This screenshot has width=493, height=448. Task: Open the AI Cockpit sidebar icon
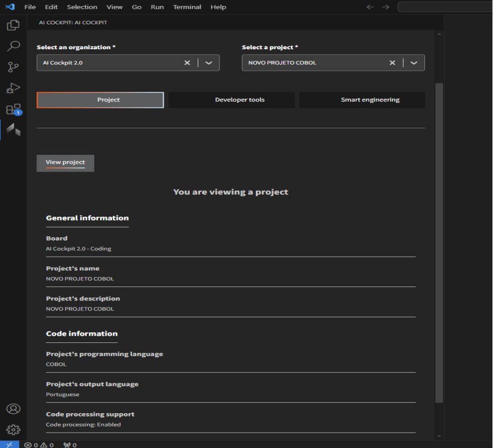(13, 130)
